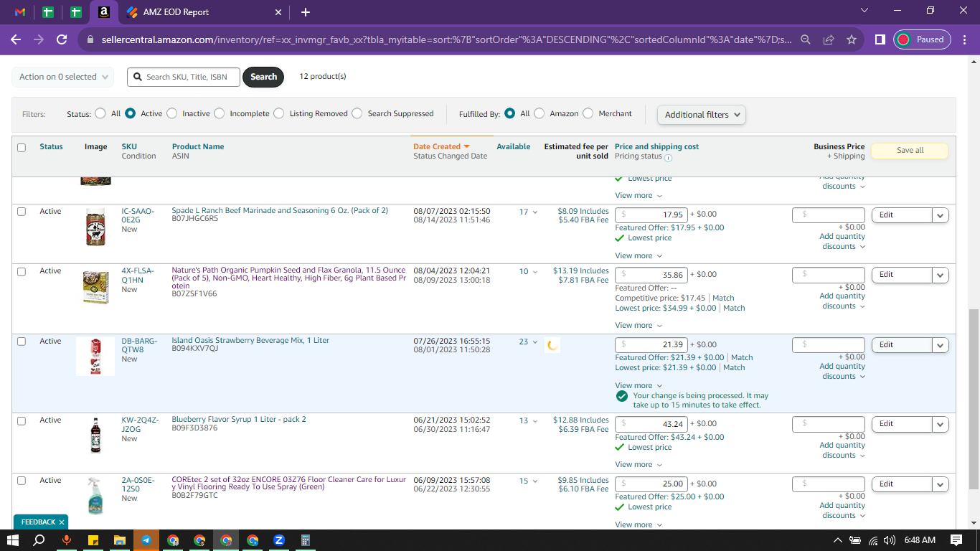Screen dimensions: 980x551
Task: Bookmark this page with the star icon
Action: point(852,39)
